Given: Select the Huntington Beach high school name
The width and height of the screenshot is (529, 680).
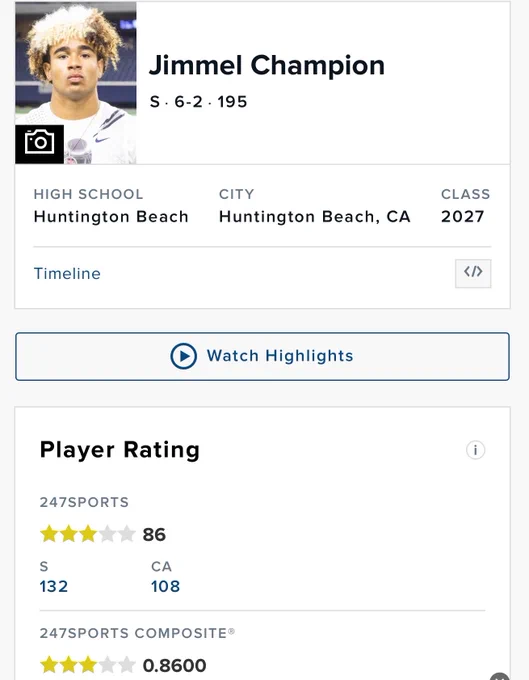Looking at the screenshot, I should tap(111, 216).
